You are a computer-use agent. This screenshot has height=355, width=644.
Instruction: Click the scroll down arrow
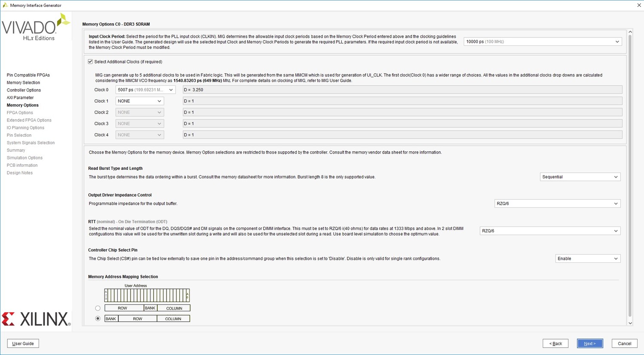630,323
